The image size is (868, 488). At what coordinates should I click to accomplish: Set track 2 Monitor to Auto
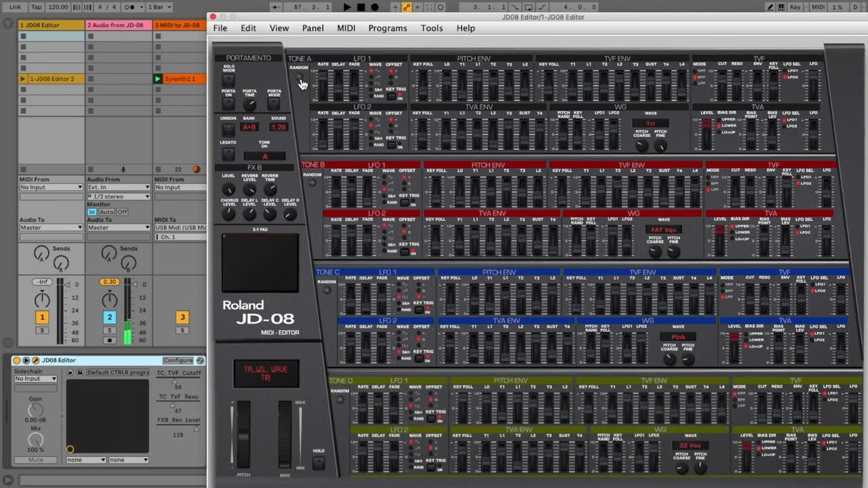pos(107,212)
